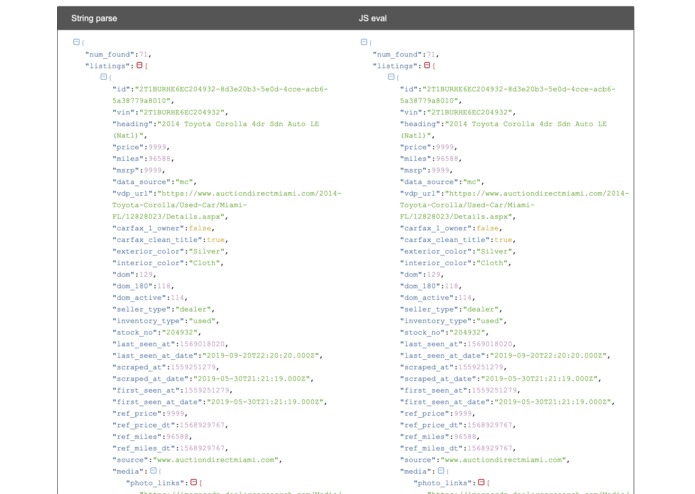
Task: Click source 'www.auctiondirectmiami.com' in JS eval
Action: coord(504,460)
